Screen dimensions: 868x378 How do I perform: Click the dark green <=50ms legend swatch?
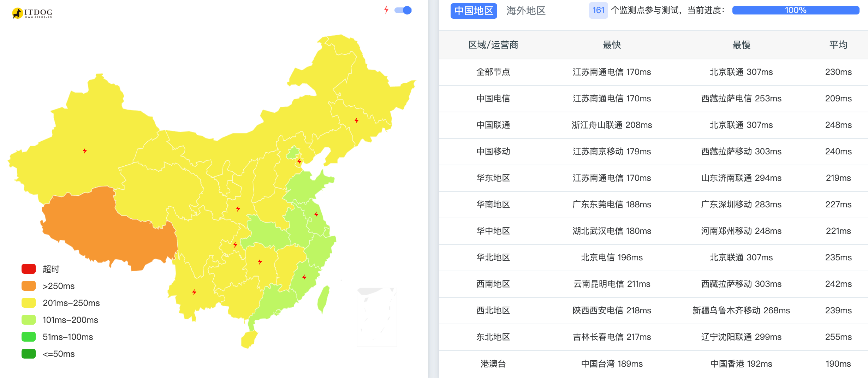29,354
